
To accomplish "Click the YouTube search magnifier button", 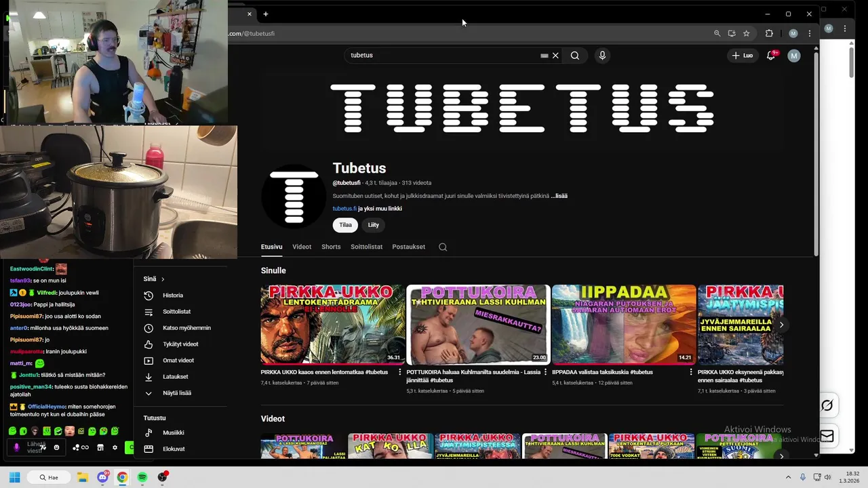I will click(575, 56).
